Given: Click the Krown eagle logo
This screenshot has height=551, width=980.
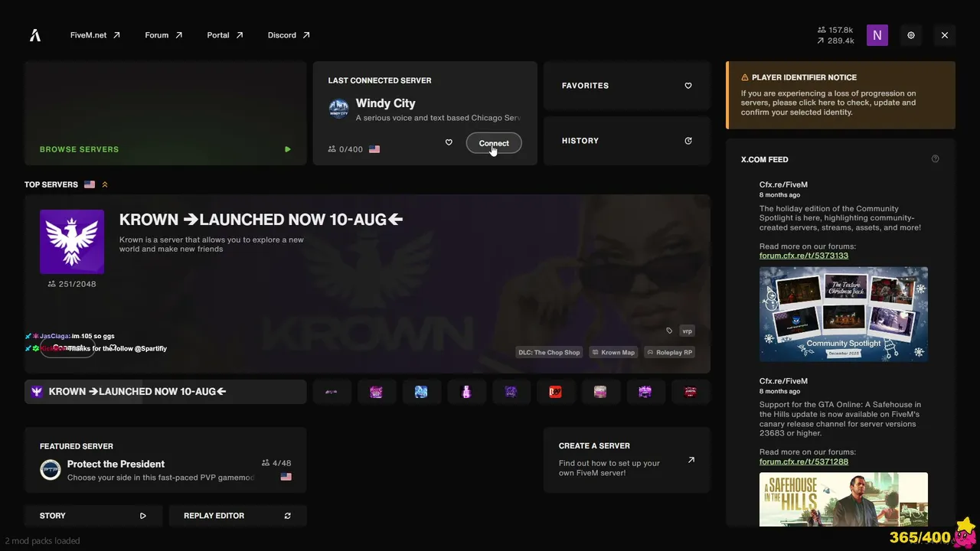Looking at the screenshot, I should [x=72, y=242].
